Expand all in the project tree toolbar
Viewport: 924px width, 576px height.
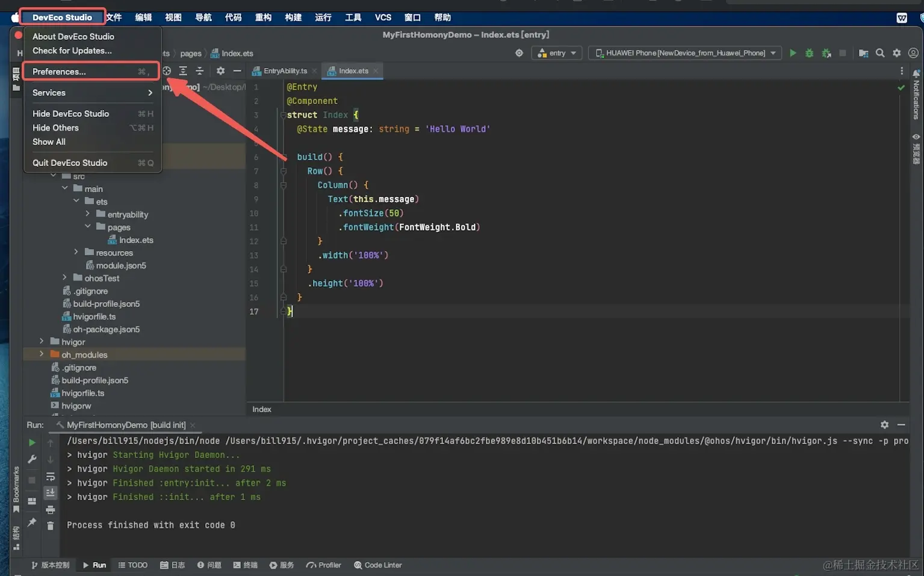(183, 71)
